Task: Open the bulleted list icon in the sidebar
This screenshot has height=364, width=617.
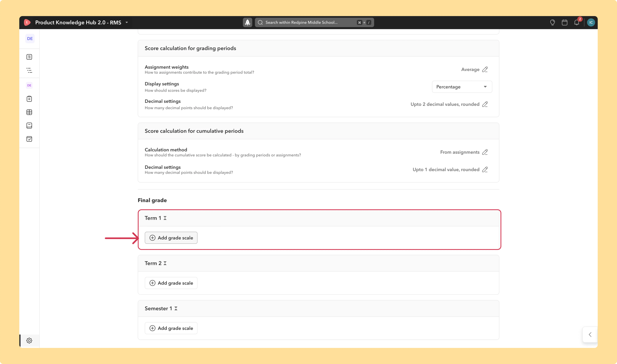Action: tap(29, 57)
